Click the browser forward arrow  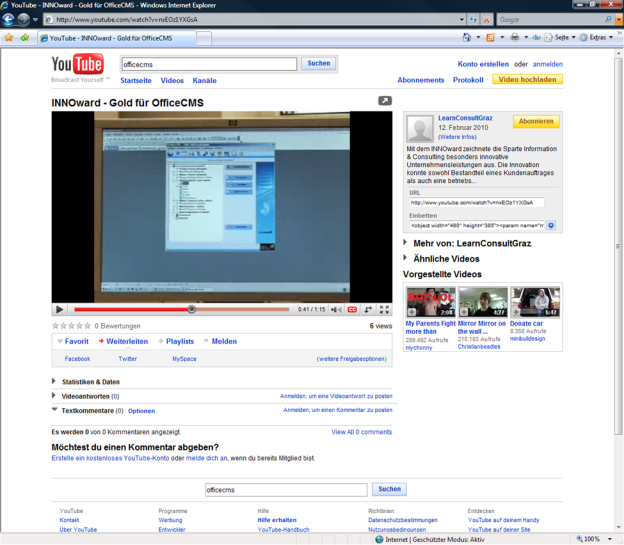pyautogui.click(x=23, y=19)
